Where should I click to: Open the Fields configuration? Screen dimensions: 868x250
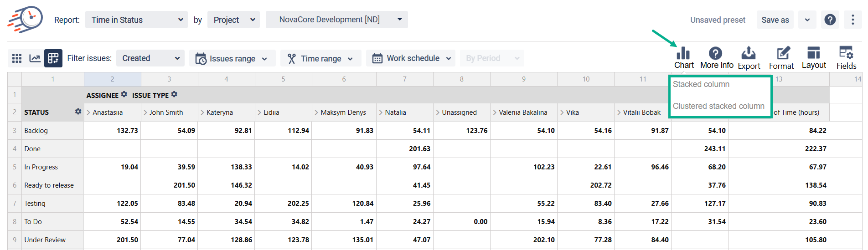click(846, 54)
